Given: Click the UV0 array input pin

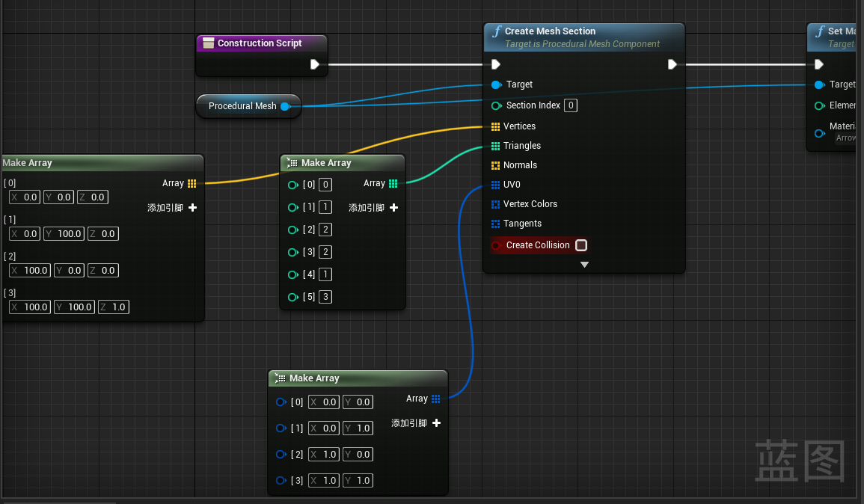Looking at the screenshot, I should click(494, 185).
